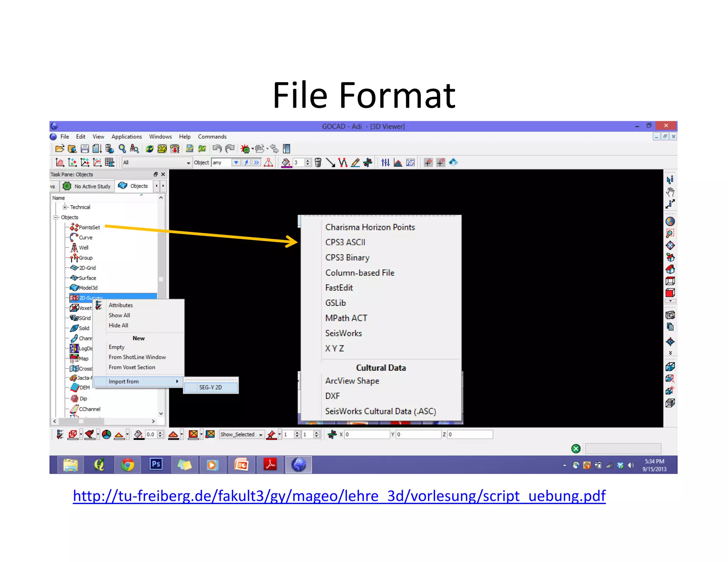The width and height of the screenshot is (728, 562).
Task: Click the diagonal arrow tool icon
Action: (x=330, y=163)
